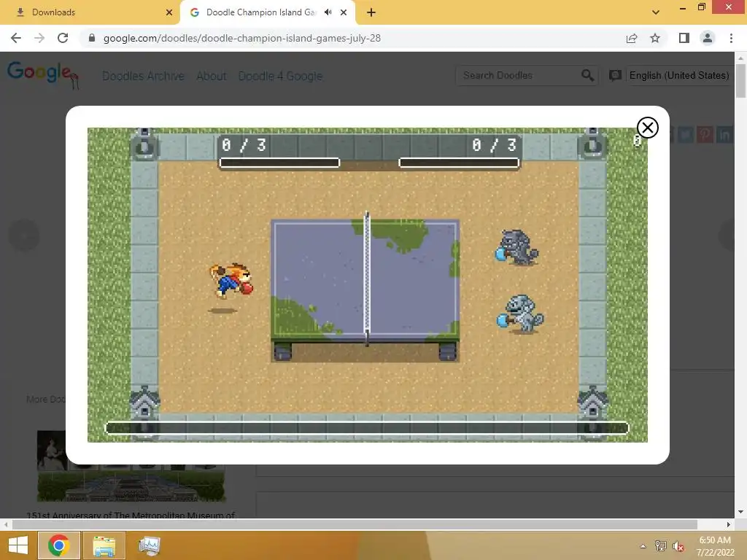
Task: Click the scroll down arrow
Action: pos(740,512)
